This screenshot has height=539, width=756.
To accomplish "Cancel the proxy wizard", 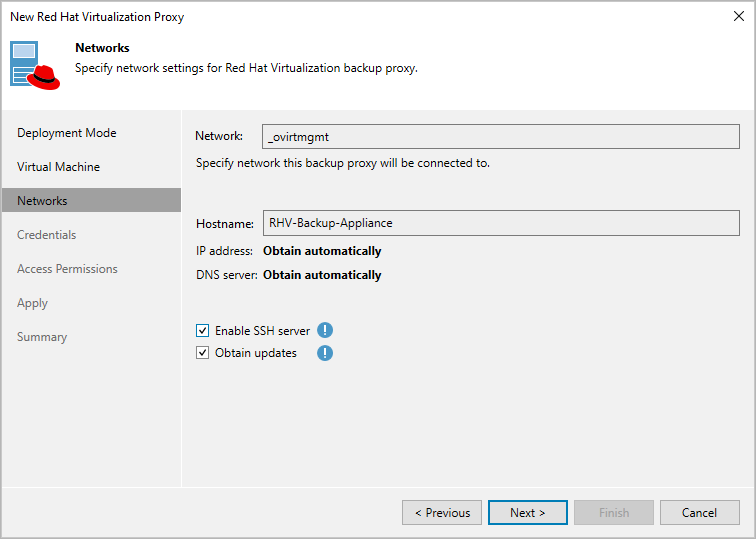I will (x=700, y=512).
